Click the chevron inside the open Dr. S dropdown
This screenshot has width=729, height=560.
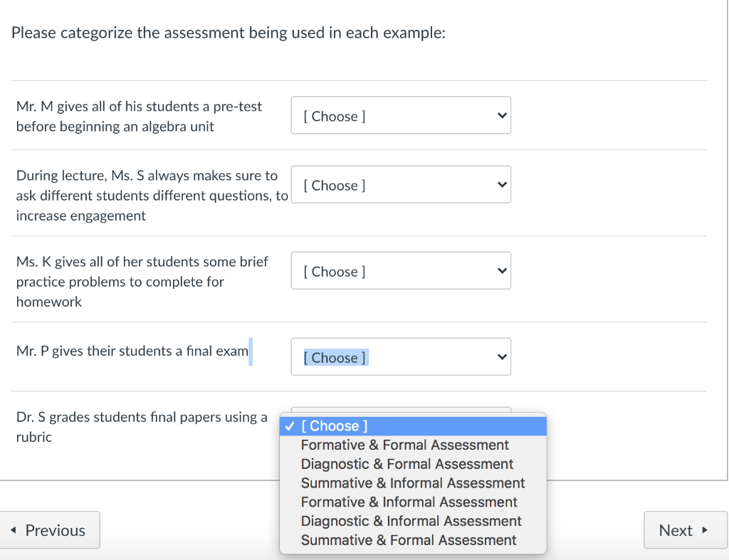[x=503, y=416]
